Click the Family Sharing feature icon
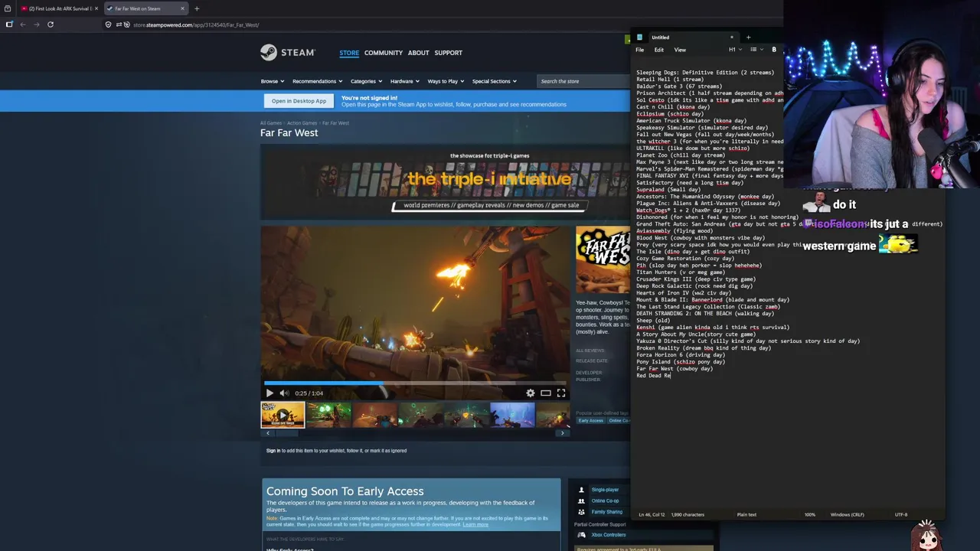This screenshot has height=551, width=980. [581, 512]
